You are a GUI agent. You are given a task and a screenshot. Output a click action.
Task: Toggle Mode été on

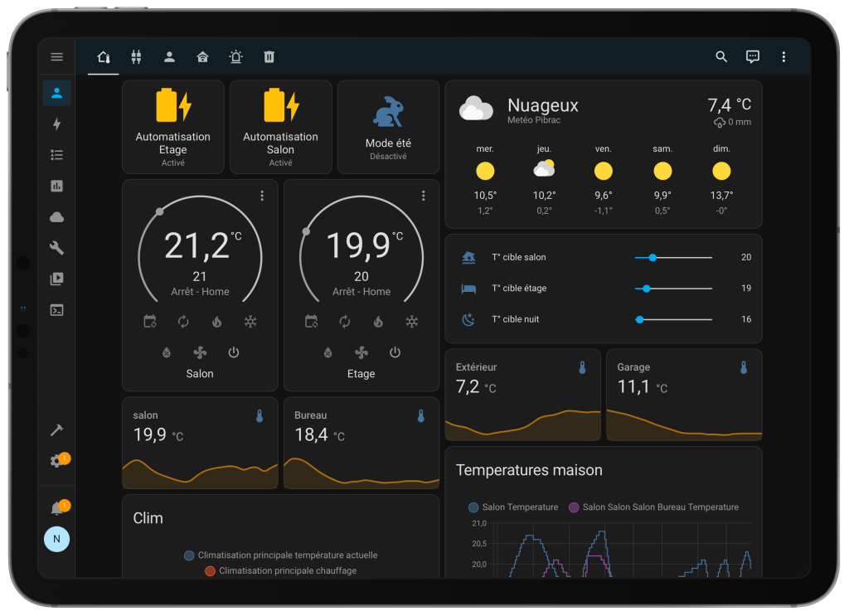388,127
